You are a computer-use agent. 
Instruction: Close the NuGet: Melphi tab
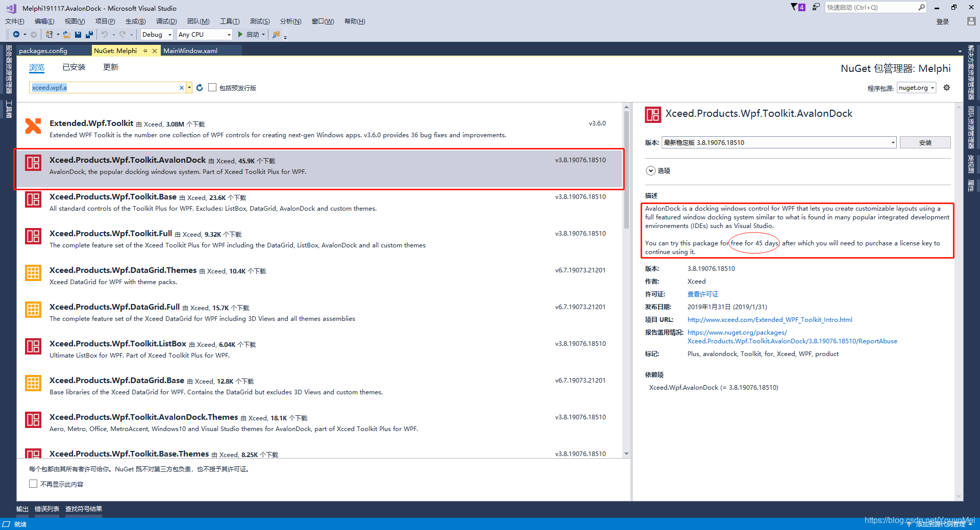pos(155,51)
